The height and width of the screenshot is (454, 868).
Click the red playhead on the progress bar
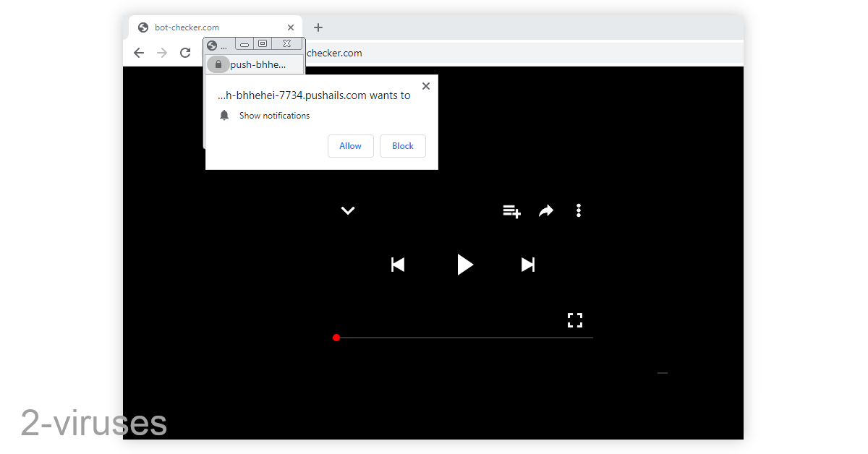click(336, 337)
